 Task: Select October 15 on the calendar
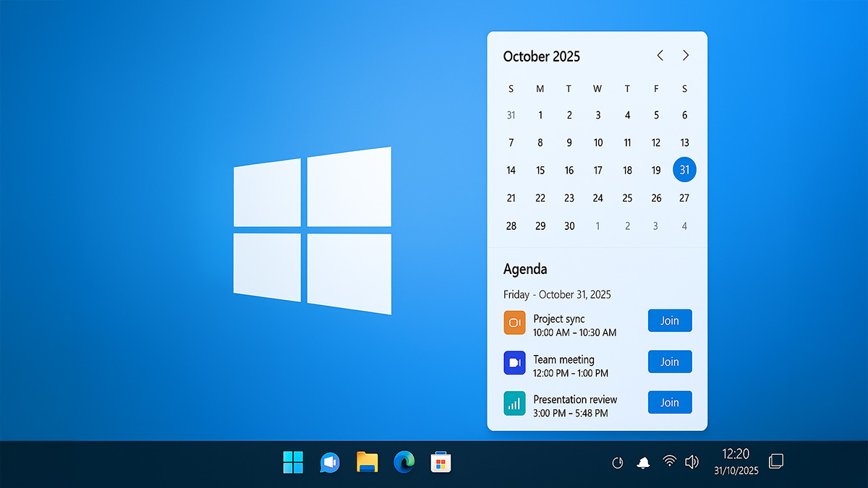click(540, 170)
